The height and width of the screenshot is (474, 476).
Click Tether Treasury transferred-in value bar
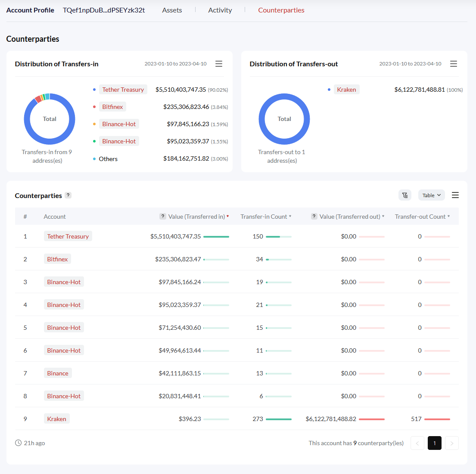(x=216, y=236)
